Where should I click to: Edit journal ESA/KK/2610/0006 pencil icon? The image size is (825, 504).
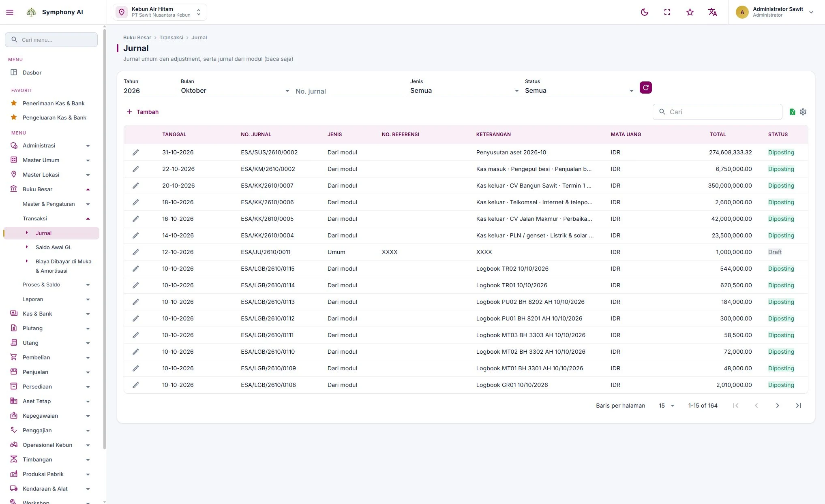click(136, 202)
